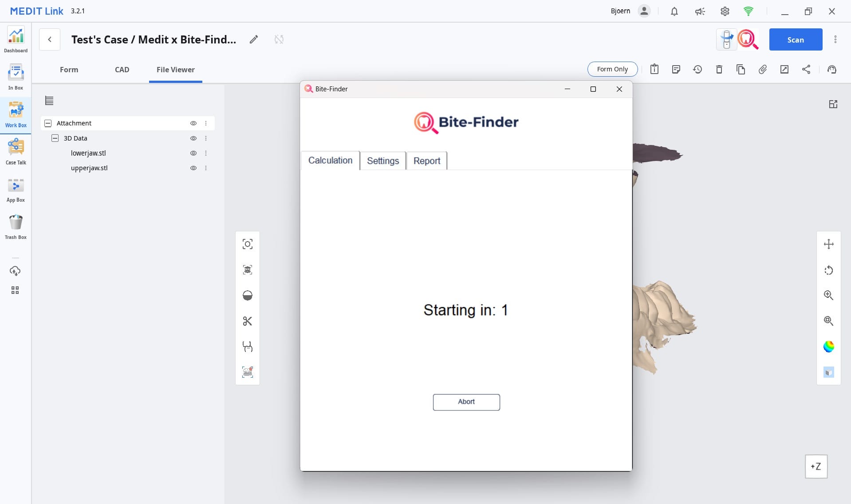Toggle visibility of Attachment group
The width and height of the screenshot is (851, 504).
193,123
